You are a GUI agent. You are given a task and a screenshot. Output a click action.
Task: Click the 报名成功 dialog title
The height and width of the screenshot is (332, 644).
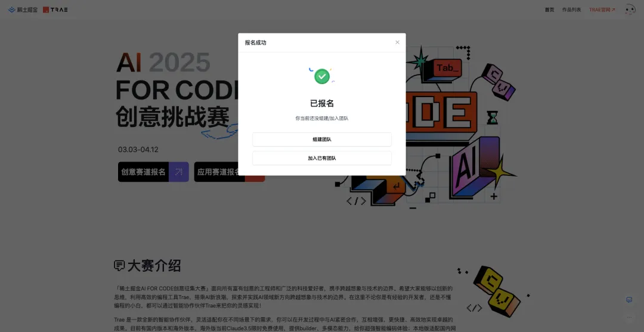click(255, 43)
